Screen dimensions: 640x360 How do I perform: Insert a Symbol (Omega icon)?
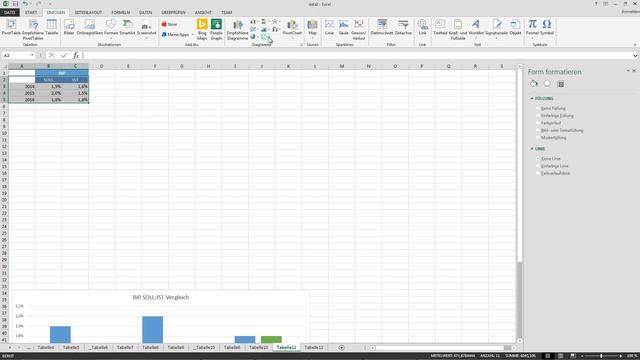547,28
